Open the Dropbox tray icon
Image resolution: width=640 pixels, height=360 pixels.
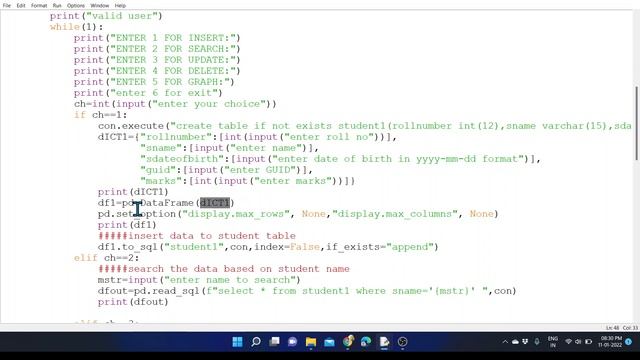click(525, 342)
